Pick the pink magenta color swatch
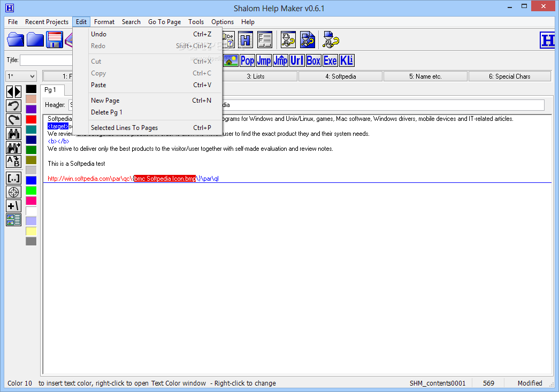The image size is (559, 392). [31, 201]
